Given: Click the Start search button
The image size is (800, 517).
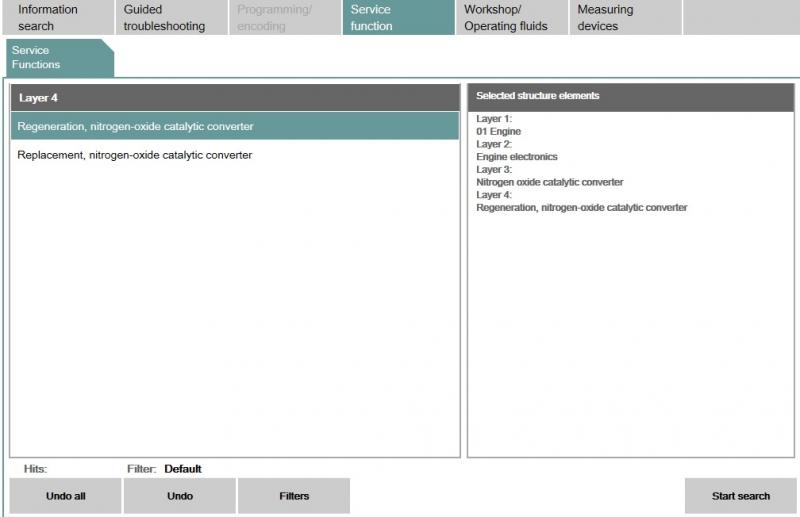Looking at the screenshot, I should coord(740,496).
